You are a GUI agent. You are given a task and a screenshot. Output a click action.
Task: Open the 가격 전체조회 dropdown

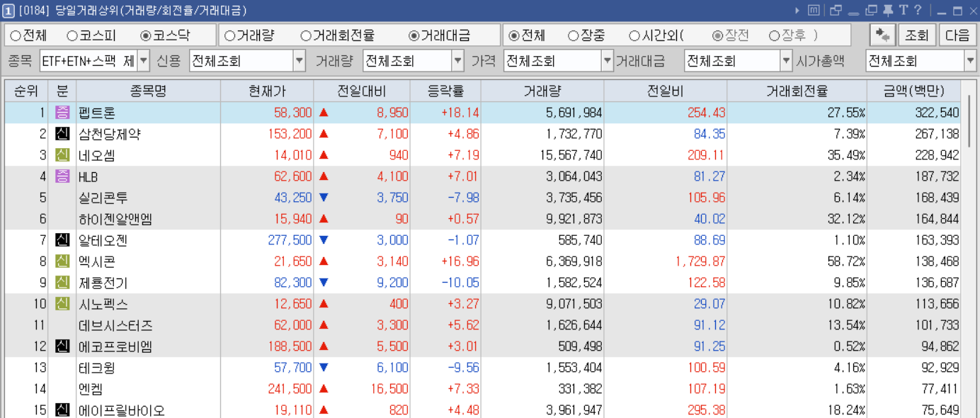[607, 61]
